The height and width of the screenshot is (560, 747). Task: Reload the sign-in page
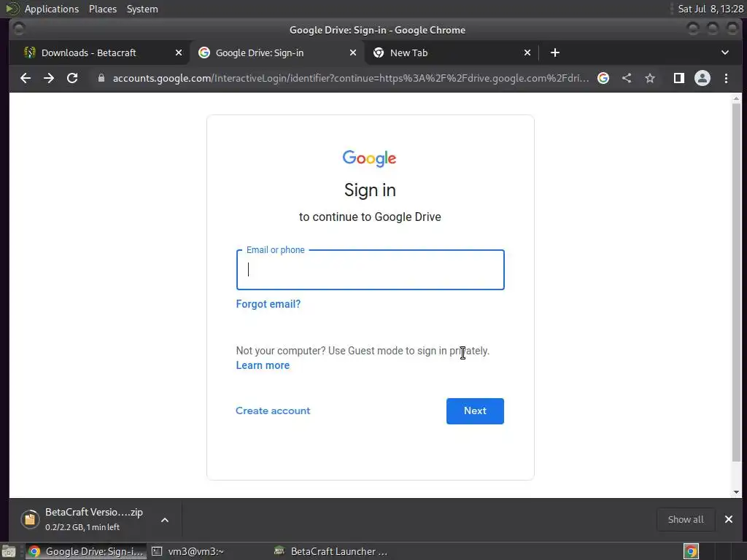pyautogui.click(x=72, y=78)
